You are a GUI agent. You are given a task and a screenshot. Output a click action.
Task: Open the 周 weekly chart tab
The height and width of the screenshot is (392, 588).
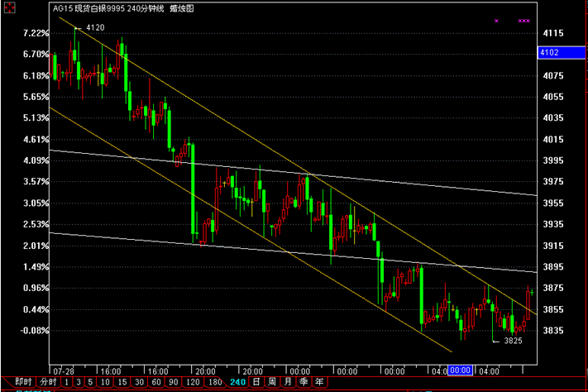(x=271, y=382)
